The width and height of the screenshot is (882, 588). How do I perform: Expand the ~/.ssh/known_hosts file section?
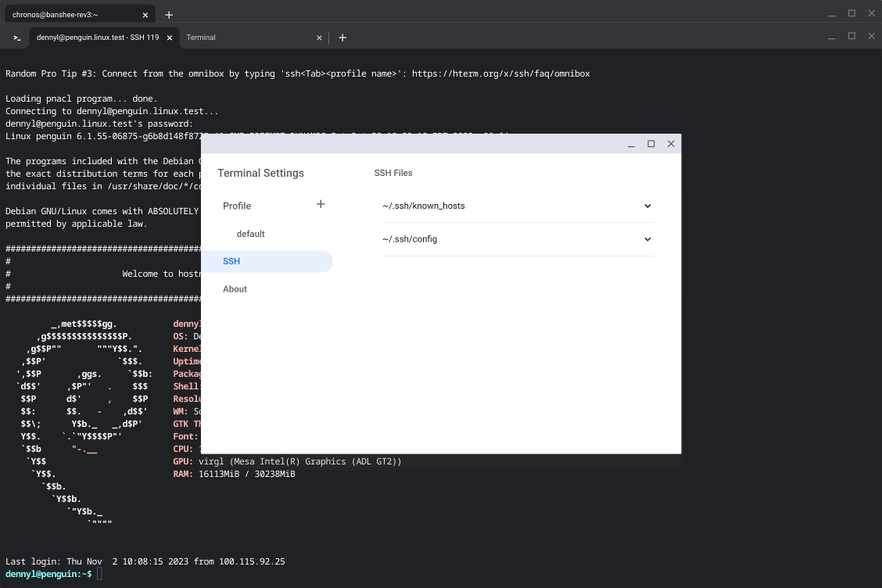(518, 206)
